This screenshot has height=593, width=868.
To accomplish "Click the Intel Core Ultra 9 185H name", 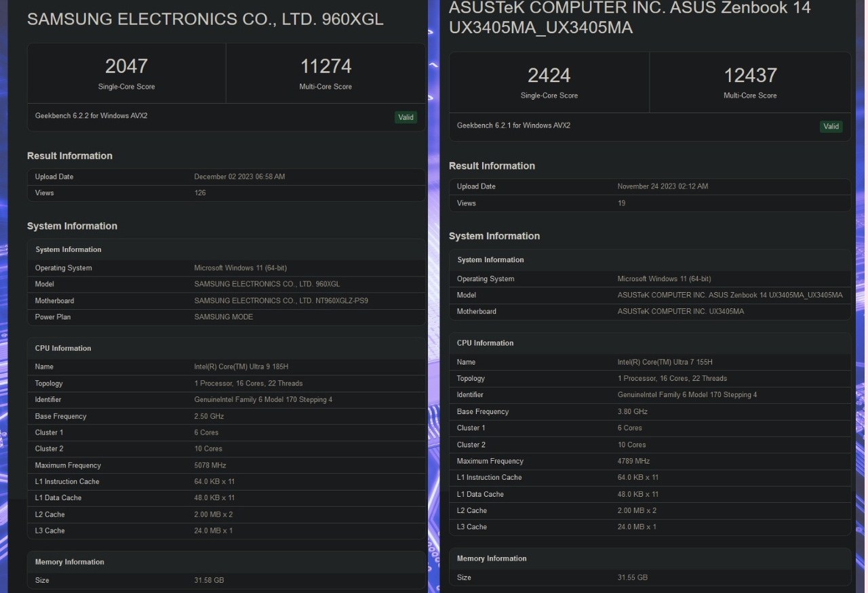I will point(241,367).
